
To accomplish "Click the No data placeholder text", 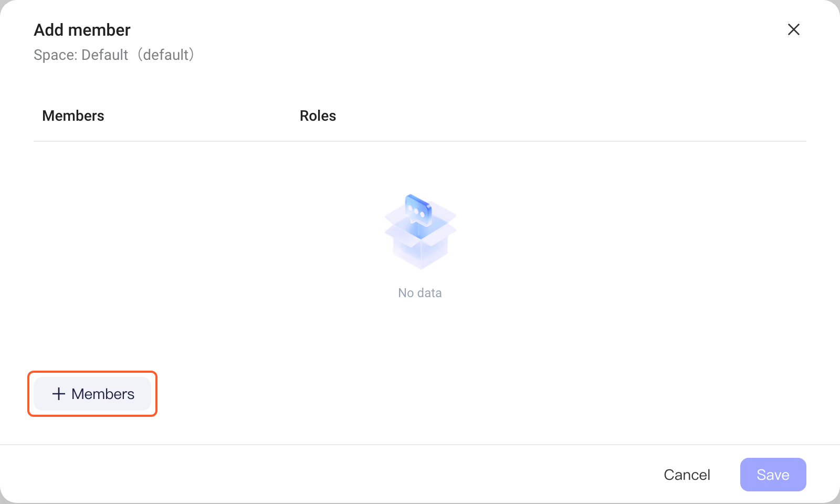I will (420, 293).
